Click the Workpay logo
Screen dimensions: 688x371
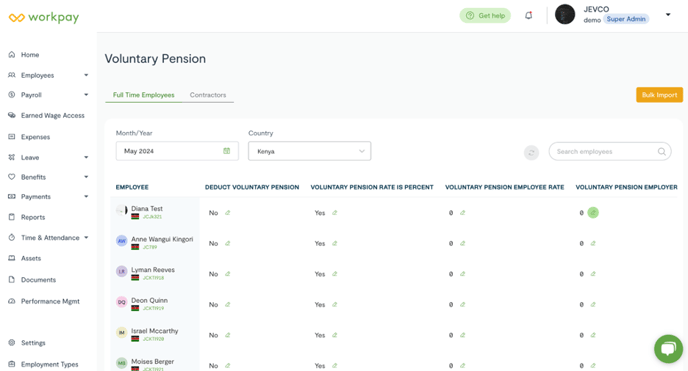pos(44,18)
